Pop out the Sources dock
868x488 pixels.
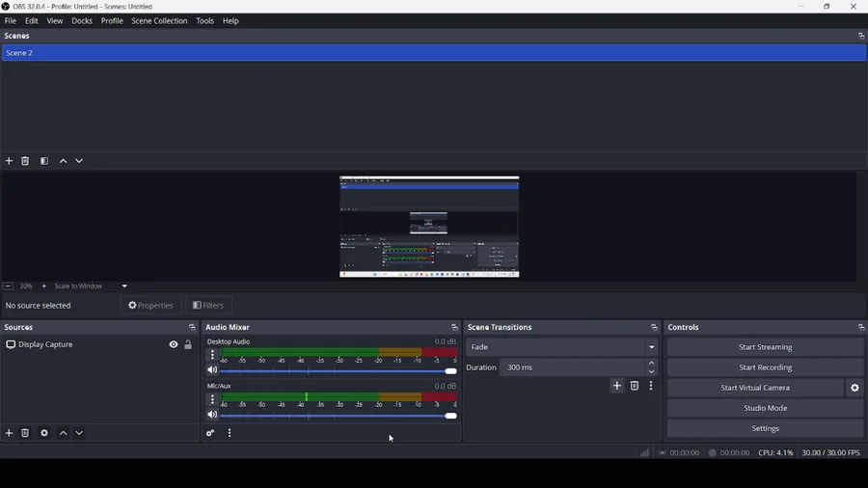click(192, 328)
